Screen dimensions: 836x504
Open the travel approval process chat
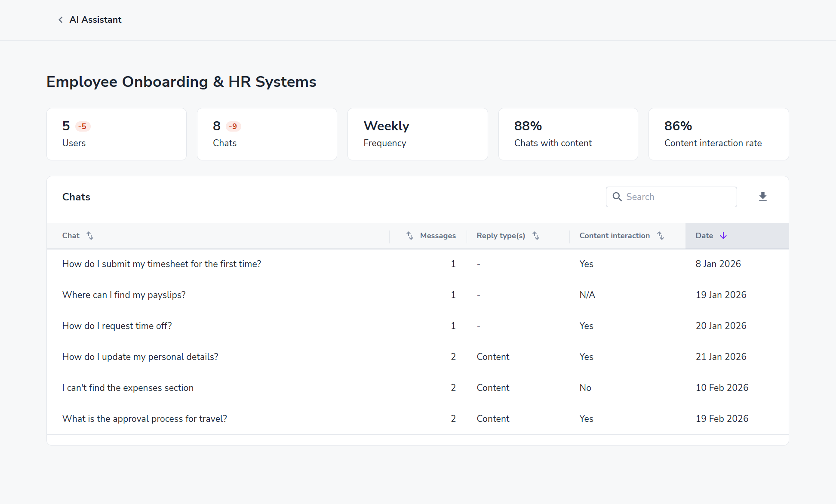coord(144,419)
